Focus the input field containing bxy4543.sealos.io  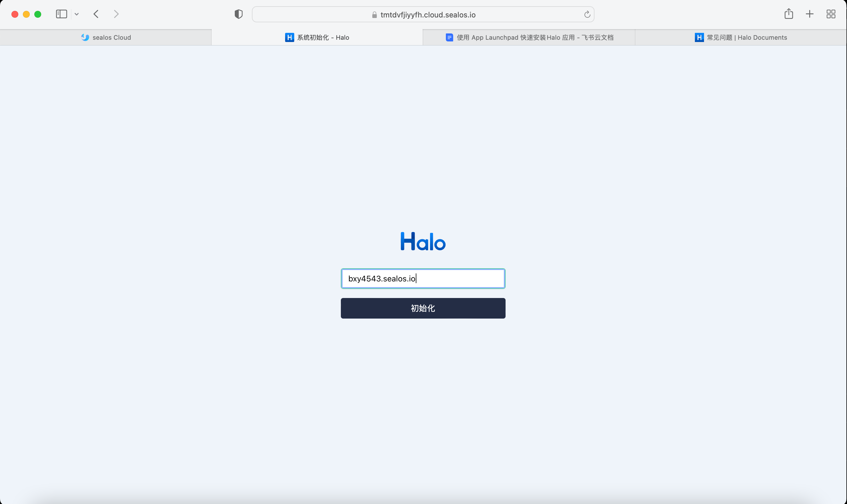pyautogui.click(x=423, y=279)
